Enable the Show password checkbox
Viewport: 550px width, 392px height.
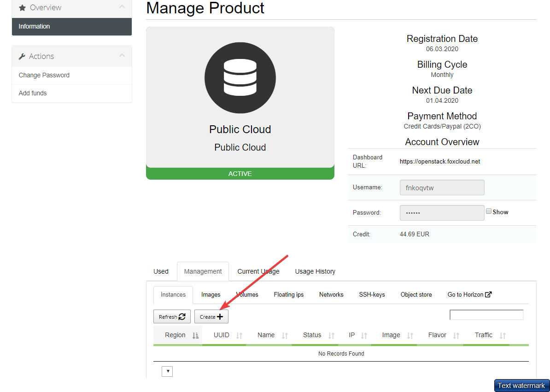pyautogui.click(x=489, y=211)
